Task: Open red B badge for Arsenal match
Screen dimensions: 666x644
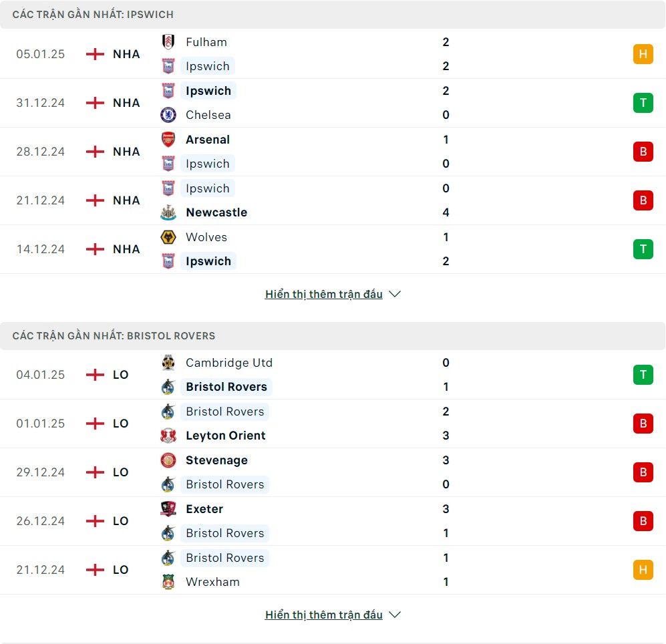Action: click(643, 152)
